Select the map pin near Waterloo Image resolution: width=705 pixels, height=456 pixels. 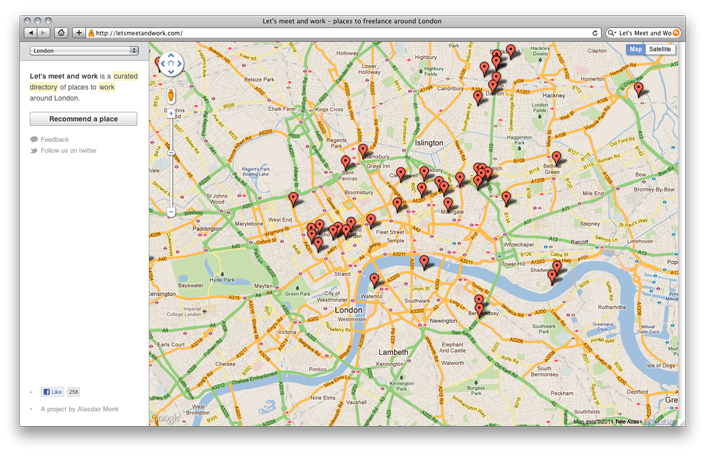pyautogui.click(x=374, y=281)
